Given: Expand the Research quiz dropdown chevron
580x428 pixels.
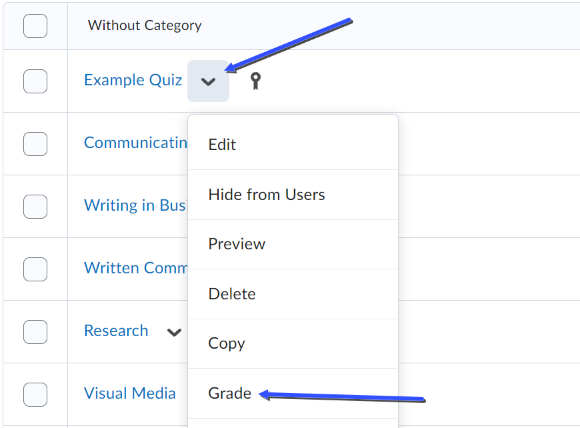Looking at the screenshot, I should point(174,332).
